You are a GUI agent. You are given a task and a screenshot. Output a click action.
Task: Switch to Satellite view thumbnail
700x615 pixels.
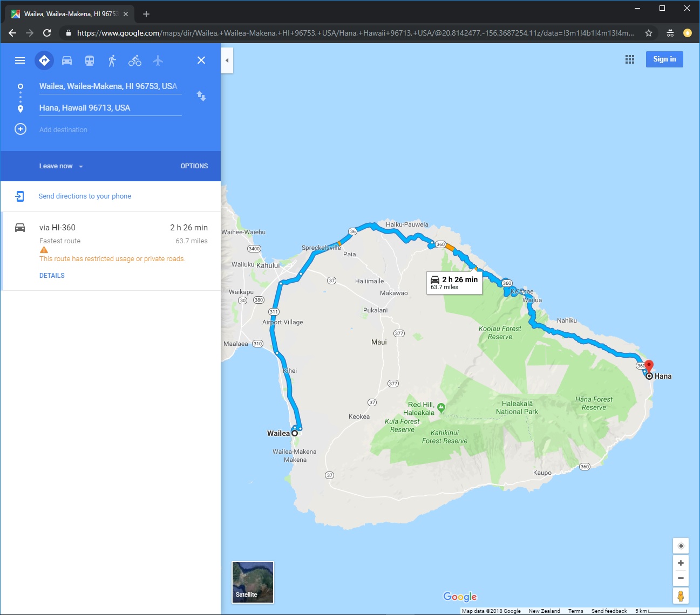(x=253, y=582)
